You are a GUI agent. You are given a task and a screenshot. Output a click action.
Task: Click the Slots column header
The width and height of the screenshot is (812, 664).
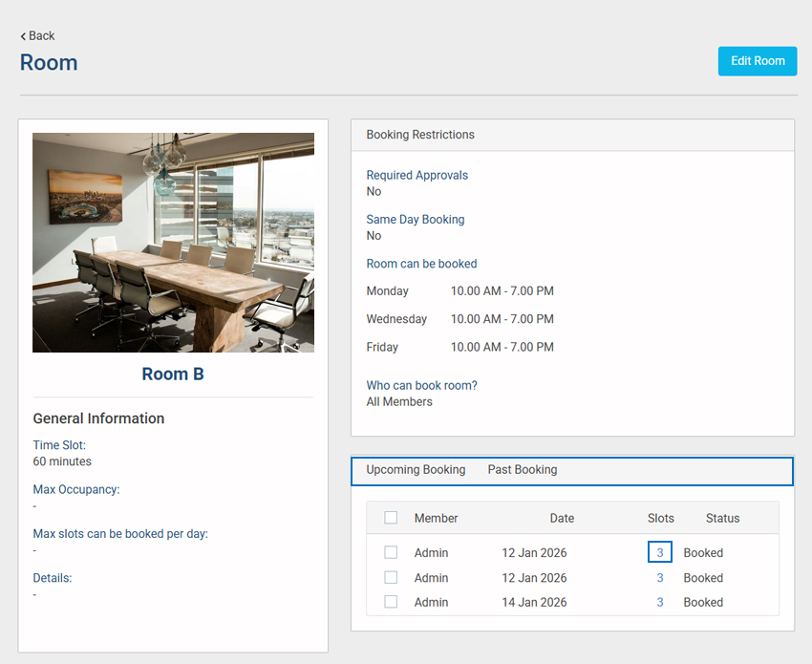pyautogui.click(x=660, y=519)
